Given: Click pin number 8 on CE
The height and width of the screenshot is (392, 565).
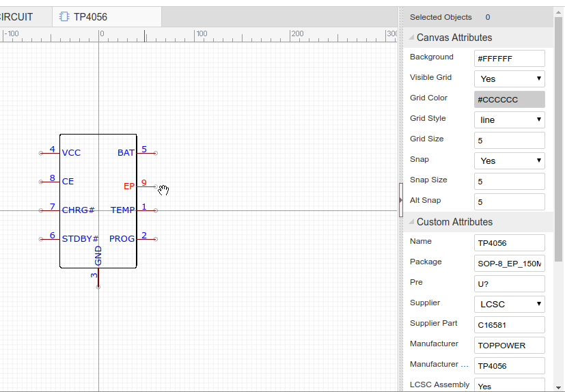Looking at the screenshot, I should tap(53, 178).
